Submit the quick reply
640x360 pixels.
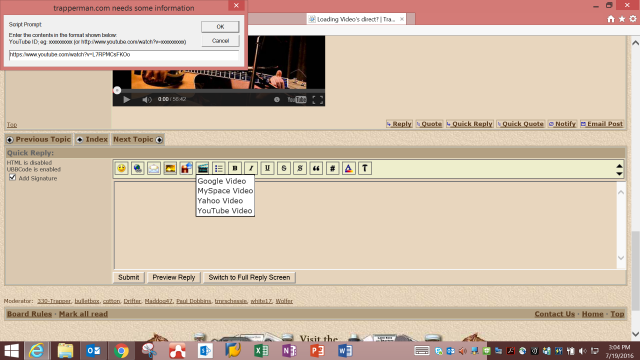click(129, 278)
